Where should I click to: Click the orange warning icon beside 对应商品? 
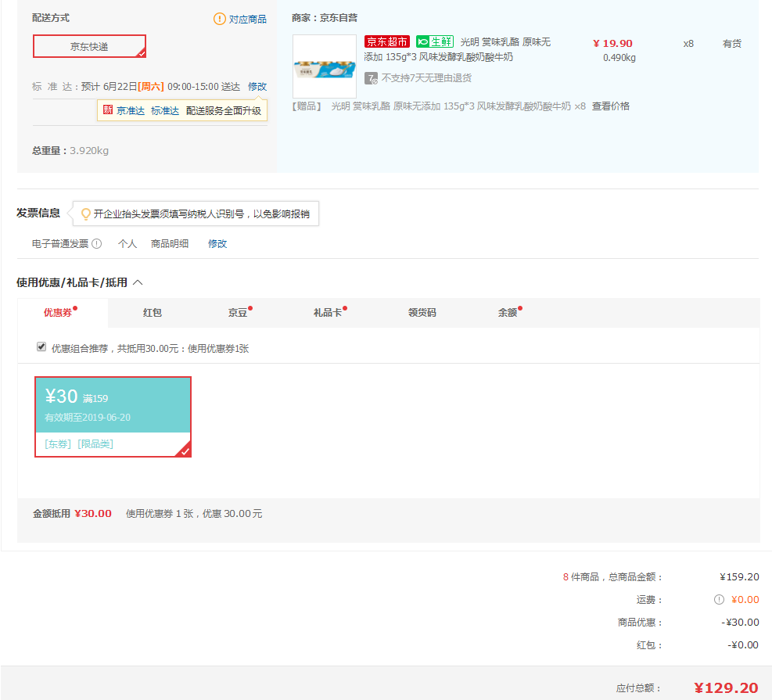tap(219, 19)
